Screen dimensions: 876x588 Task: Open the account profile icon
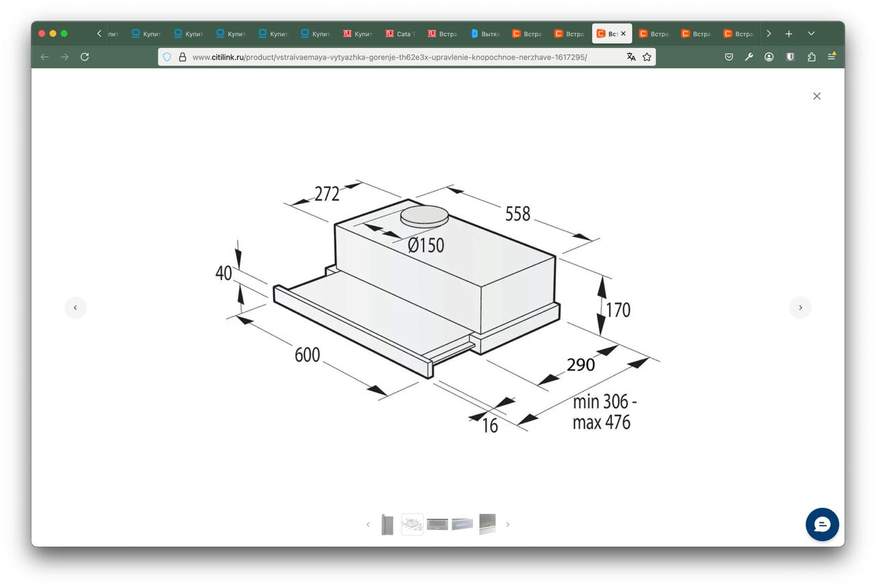pyautogui.click(x=769, y=57)
